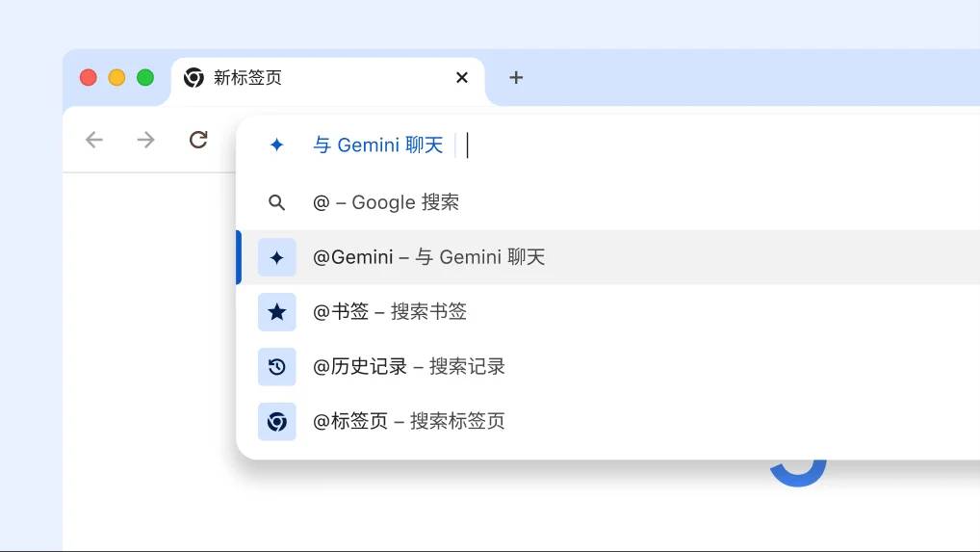980x552 pixels.
Task: Click the 与 Gemini 聊天 chip in address bar
Action: pos(378,145)
